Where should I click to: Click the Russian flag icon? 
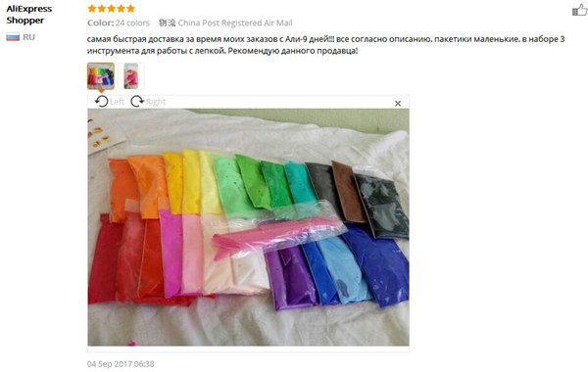(13, 37)
